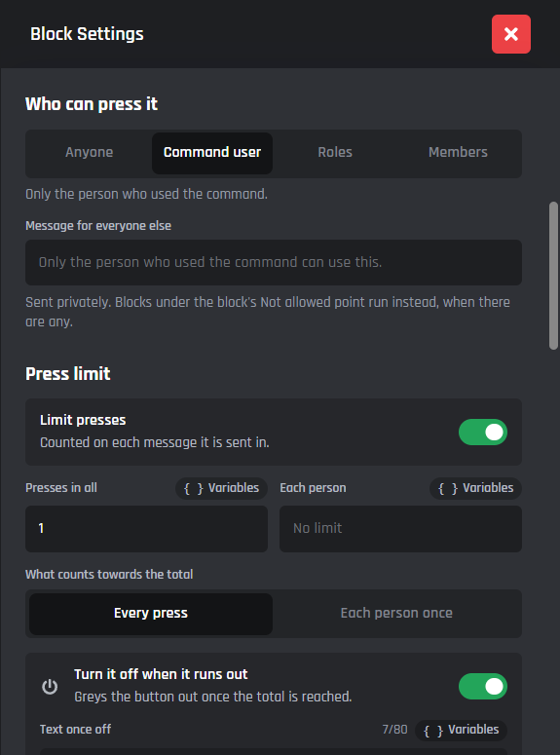Click the Who can press it heading

(92, 104)
